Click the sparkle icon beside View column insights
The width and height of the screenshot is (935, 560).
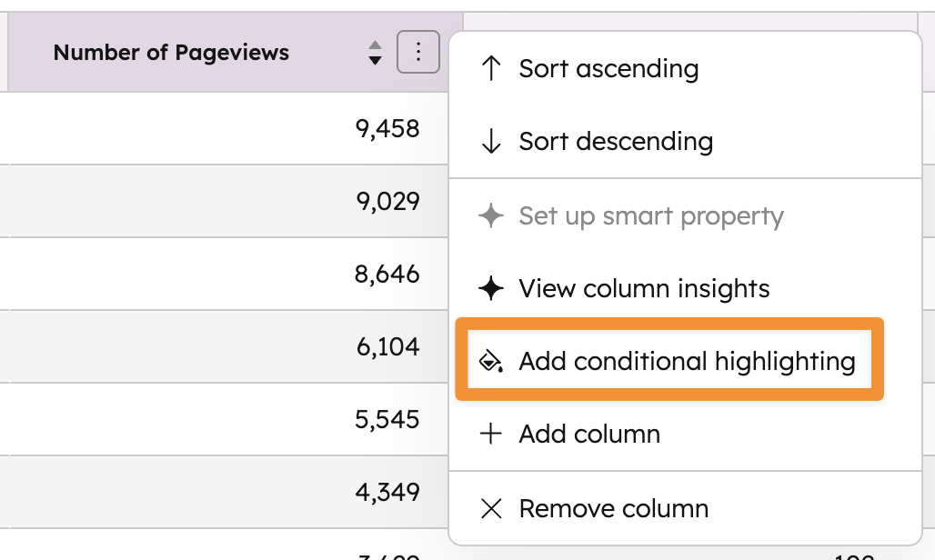491,289
